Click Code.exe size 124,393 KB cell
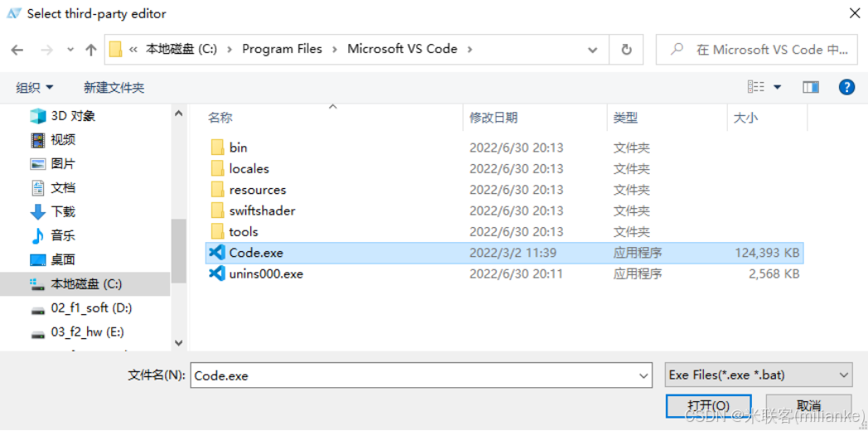 (x=767, y=253)
